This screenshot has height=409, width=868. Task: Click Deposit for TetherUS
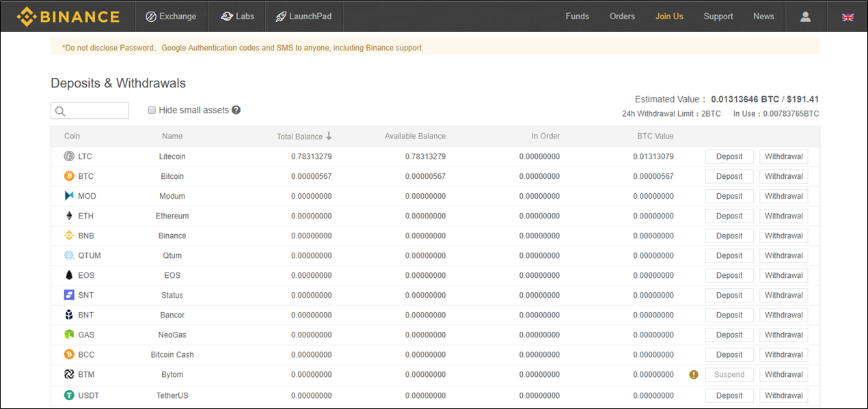click(729, 395)
